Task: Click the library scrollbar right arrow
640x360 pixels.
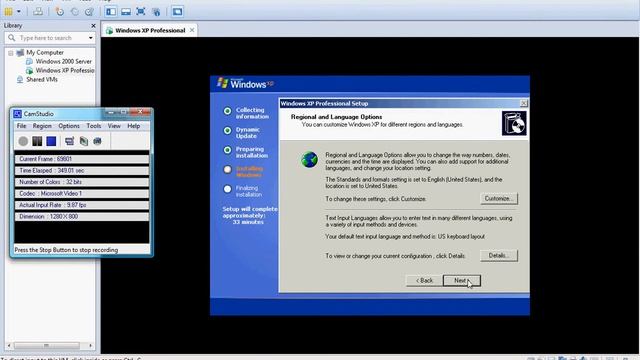Action: click(90, 346)
